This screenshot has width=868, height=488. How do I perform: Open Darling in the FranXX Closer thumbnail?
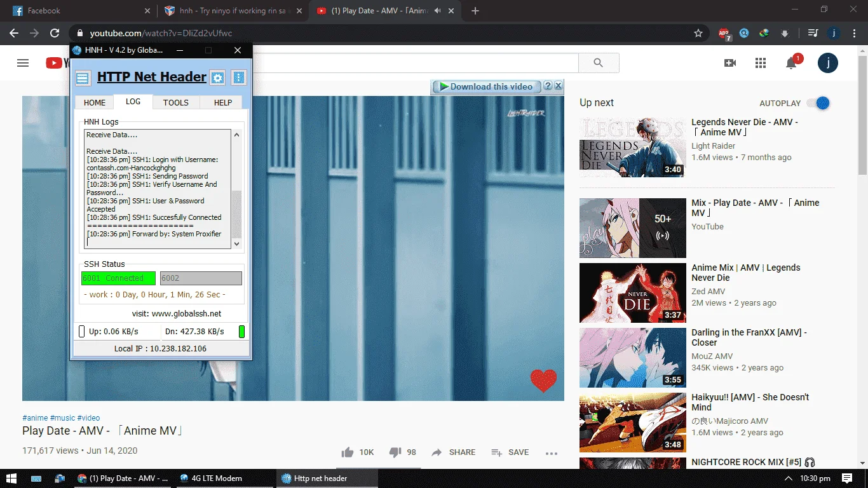coord(633,358)
